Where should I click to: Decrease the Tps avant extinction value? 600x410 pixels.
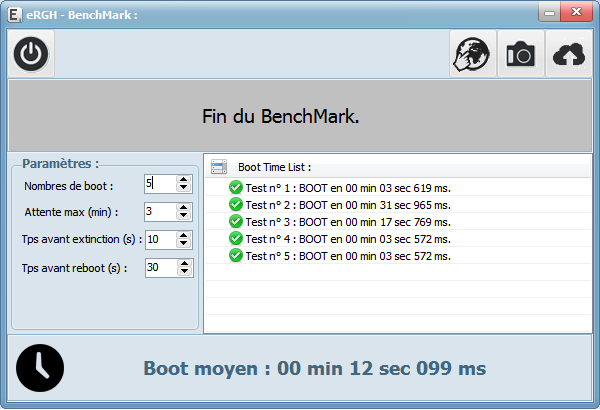[x=184, y=244]
